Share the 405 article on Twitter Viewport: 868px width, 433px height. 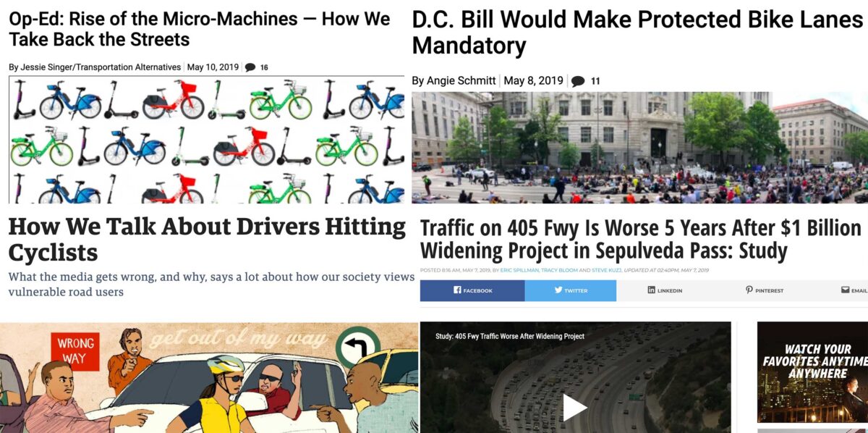pos(571,290)
